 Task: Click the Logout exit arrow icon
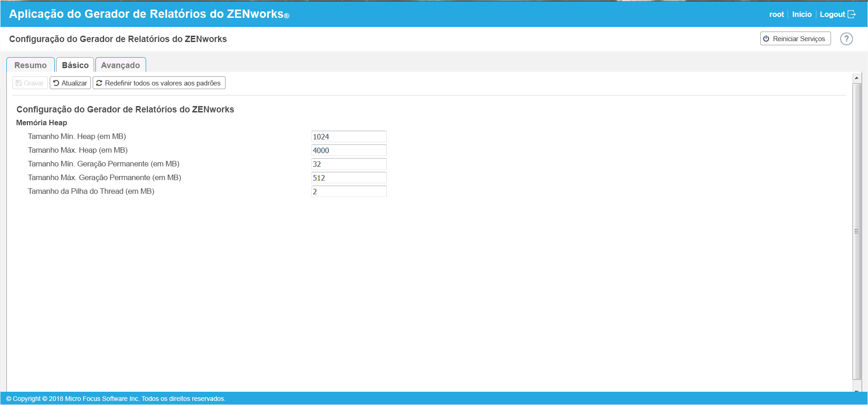[852, 15]
